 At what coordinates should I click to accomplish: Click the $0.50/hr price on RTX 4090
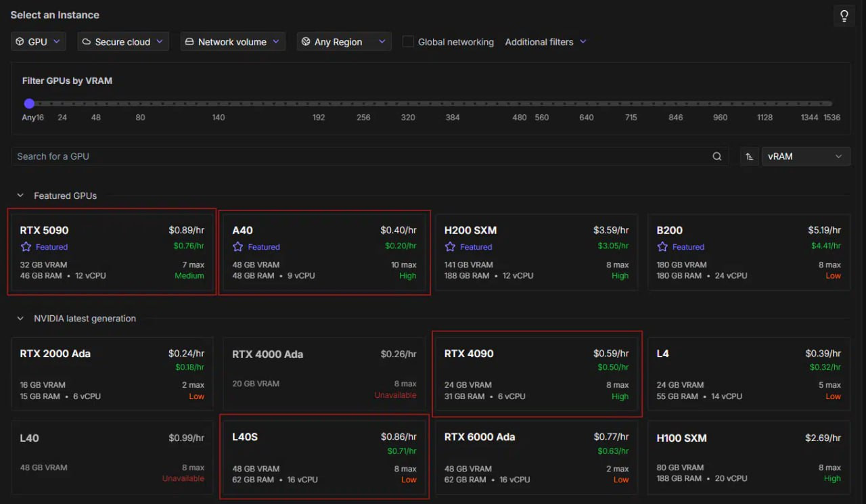coord(613,367)
